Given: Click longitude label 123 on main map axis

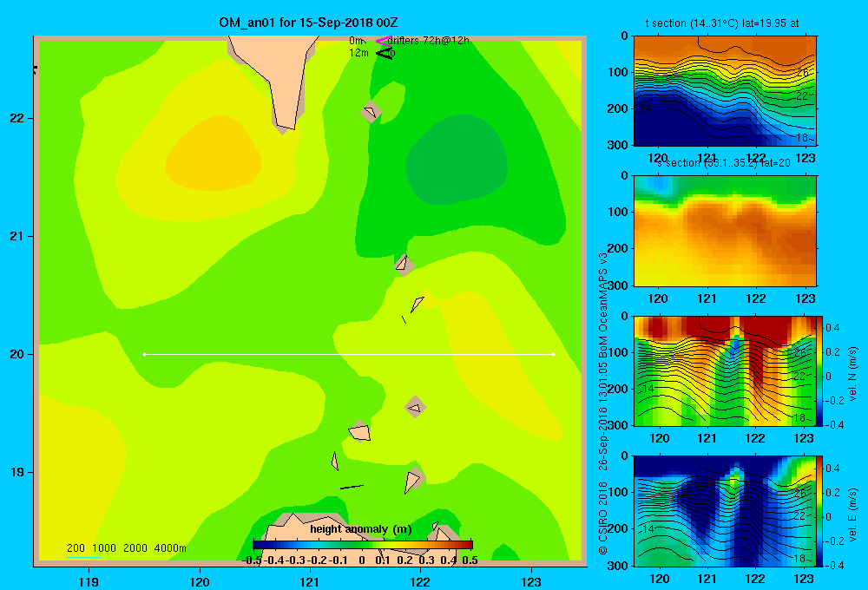Looking at the screenshot, I should point(531,582).
